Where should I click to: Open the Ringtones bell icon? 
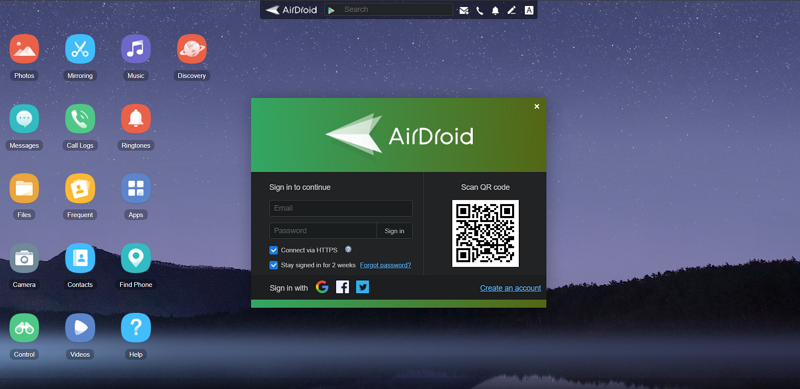[x=136, y=119]
